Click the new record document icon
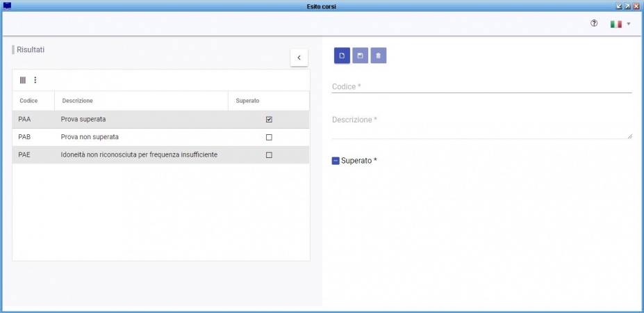The image size is (644, 313). [x=342, y=56]
